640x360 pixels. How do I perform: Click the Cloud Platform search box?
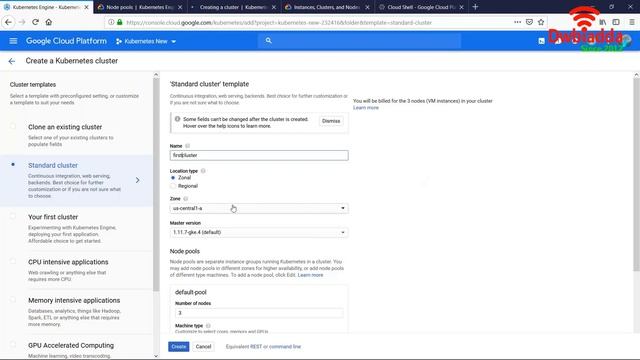[359, 41]
